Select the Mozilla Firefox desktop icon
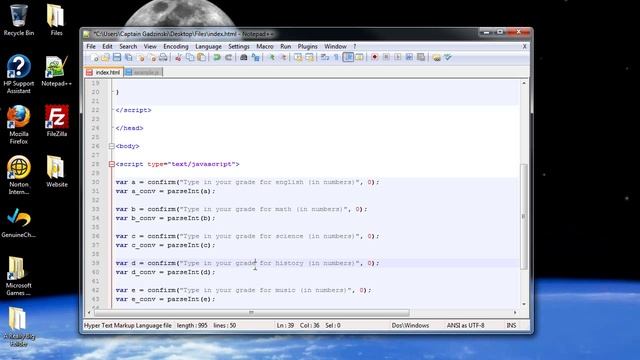The width and height of the screenshot is (640, 360). [18, 124]
